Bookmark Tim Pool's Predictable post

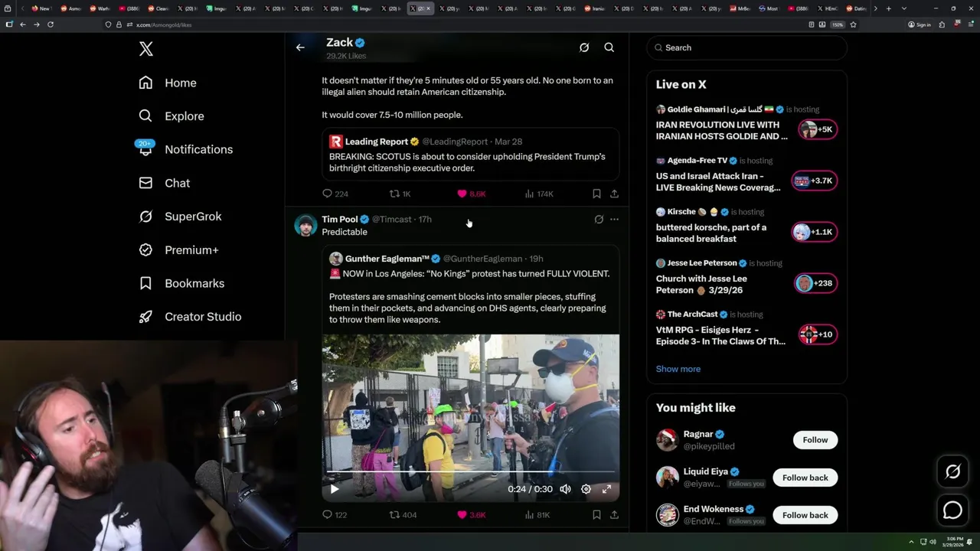tap(596, 514)
